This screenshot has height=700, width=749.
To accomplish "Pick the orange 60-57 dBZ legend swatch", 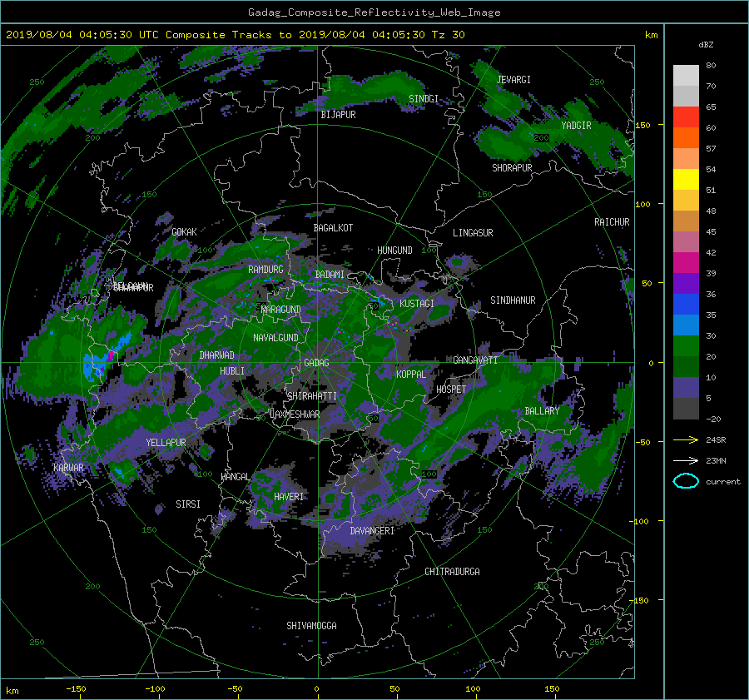I will coord(686,138).
